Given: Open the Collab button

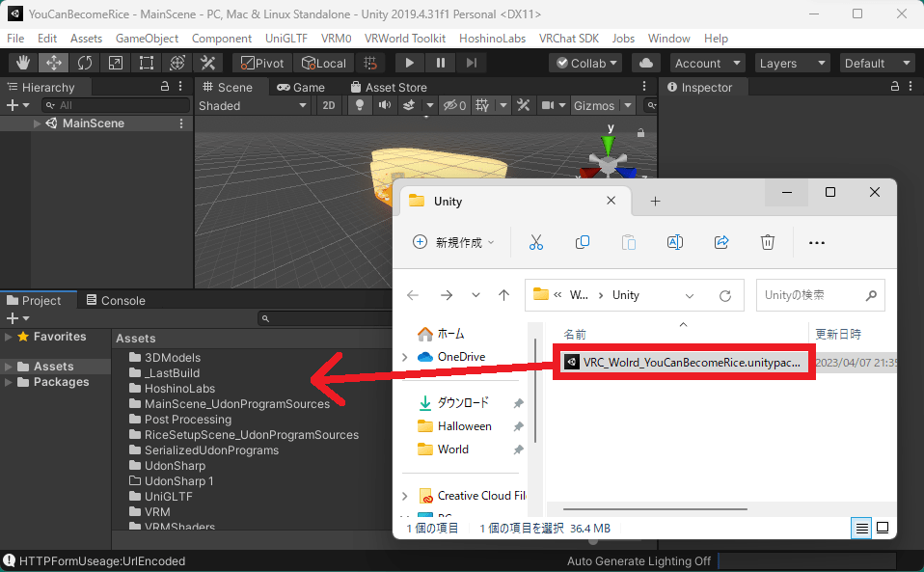Looking at the screenshot, I should click(586, 63).
